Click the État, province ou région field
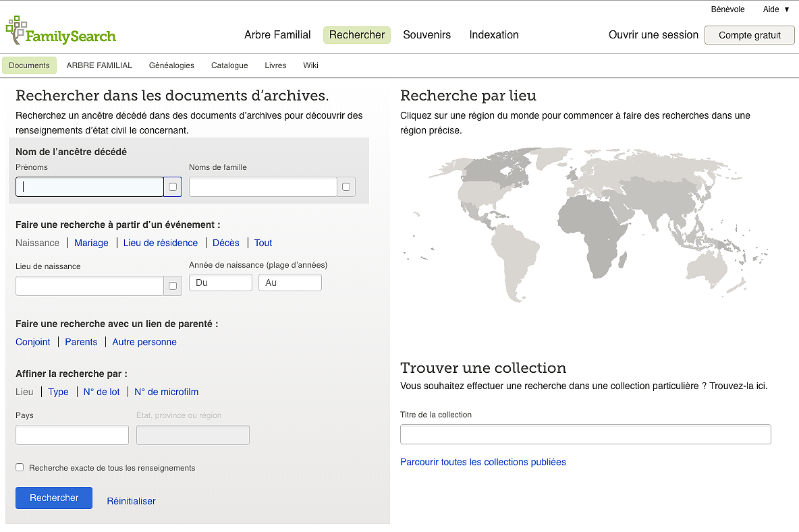The image size is (799, 532). pyautogui.click(x=192, y=436)
